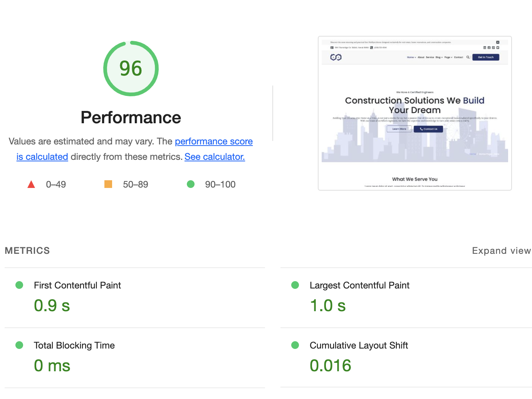Select the About item in the nav menu
This screenshot has height=399, width=532.
[421, 57]
